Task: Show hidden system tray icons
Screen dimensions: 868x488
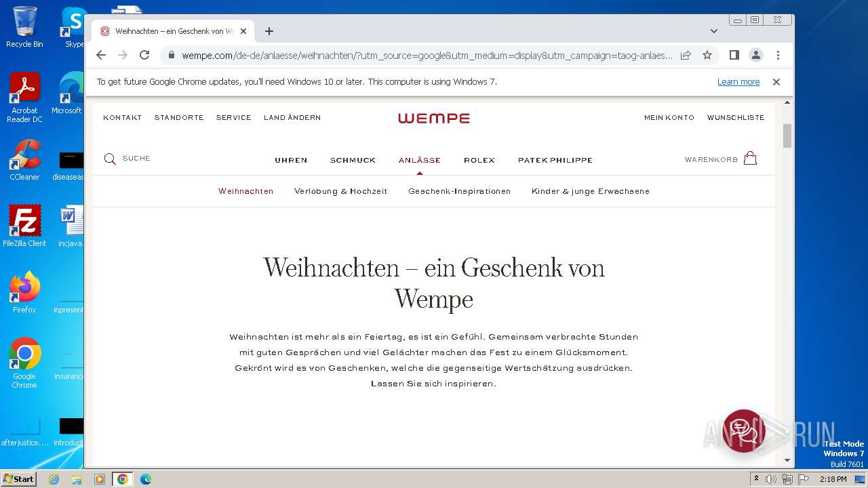Action: tap(756, 479)
